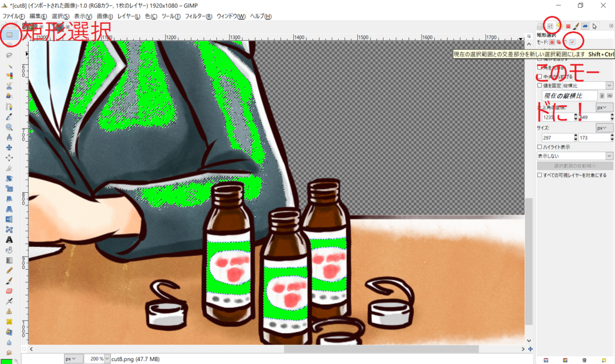Select the Alignment tool
Screen dimensions: 615x364
pos(10,158)
